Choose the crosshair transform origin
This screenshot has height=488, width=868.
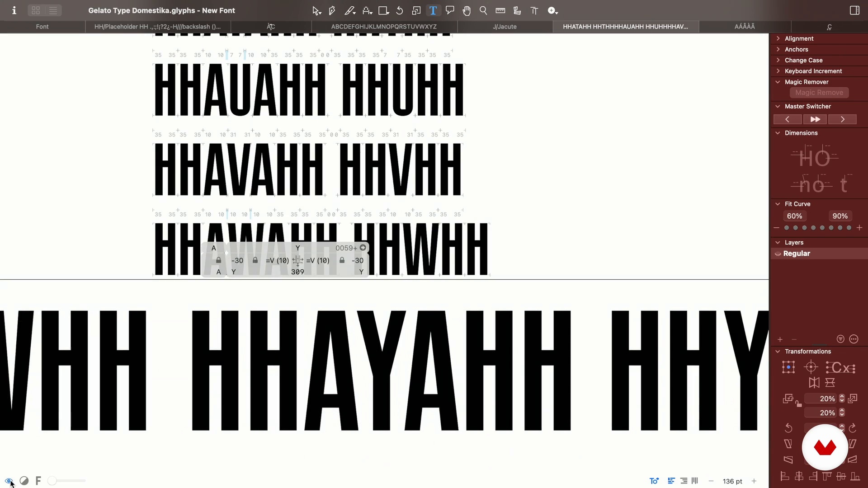pos(811,367)
